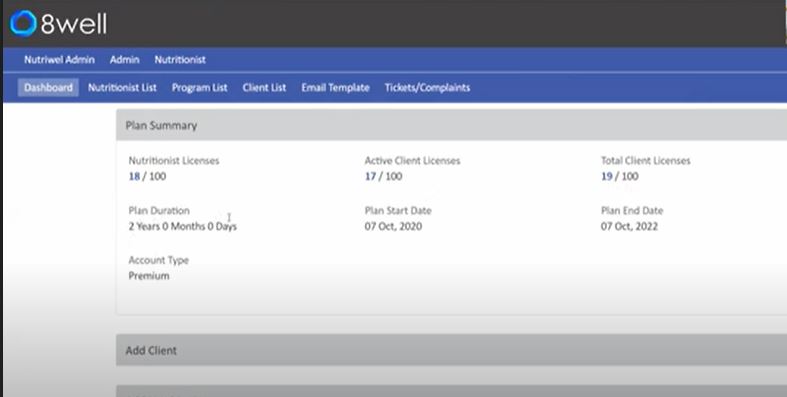Screen dimensions: 787x397
Task: Select the Plan End Date label
Action: click(632, 210)
